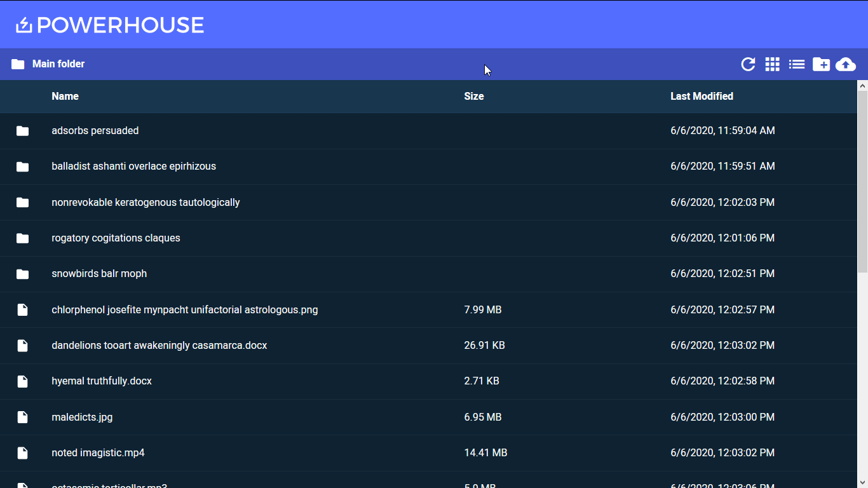Switch to grid view

pos(772,64)
